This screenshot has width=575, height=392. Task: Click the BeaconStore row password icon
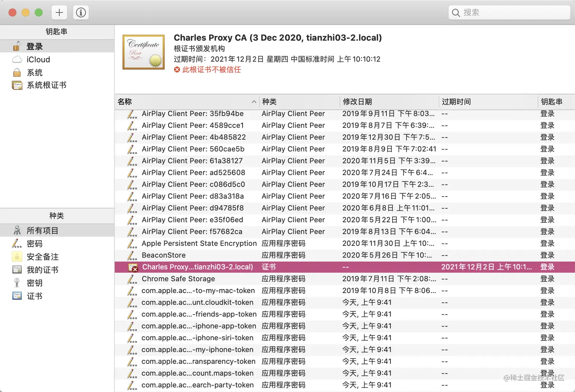click(132, 256)
